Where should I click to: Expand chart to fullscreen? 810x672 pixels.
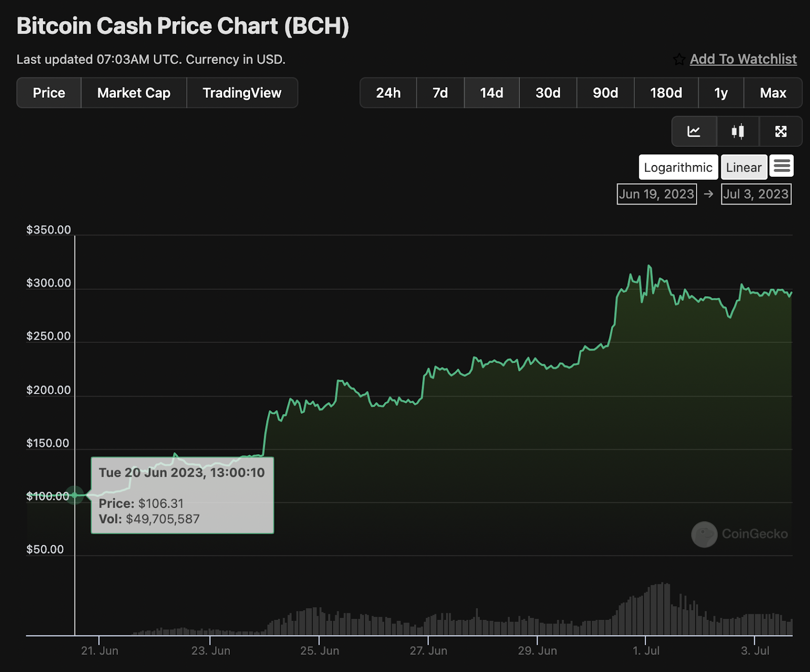pyautogui.click(x=781, y=131)
